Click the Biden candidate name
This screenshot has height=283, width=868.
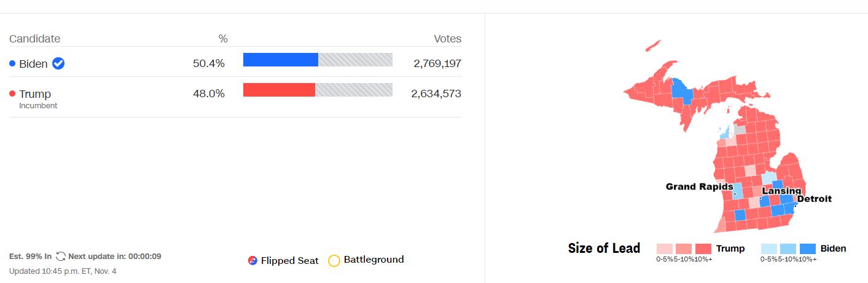pyautogui.click(x=33, y=63)
